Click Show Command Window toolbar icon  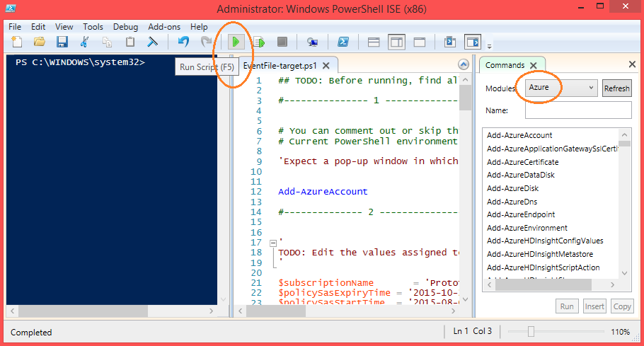click(x=450, y=42)
